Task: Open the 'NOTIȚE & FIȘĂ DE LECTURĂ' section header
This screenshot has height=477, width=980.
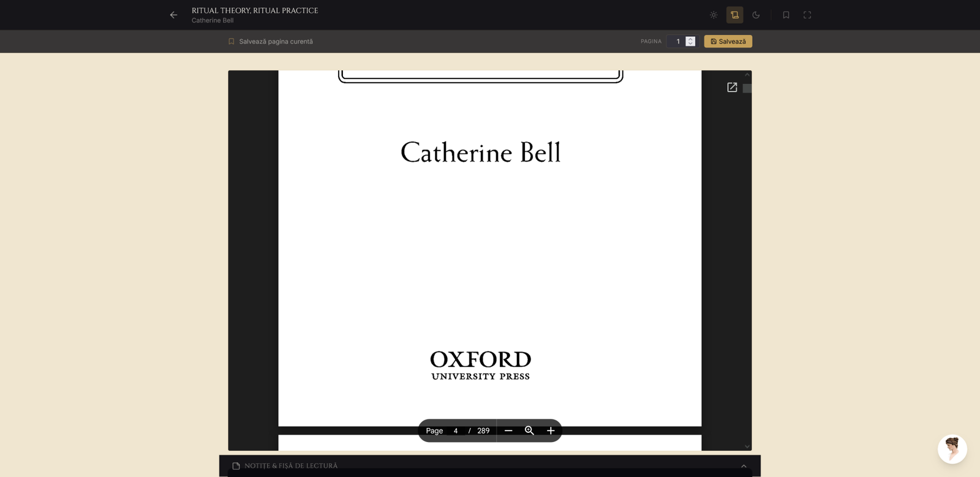Action: pyautogui.click(x=490, y=466)
